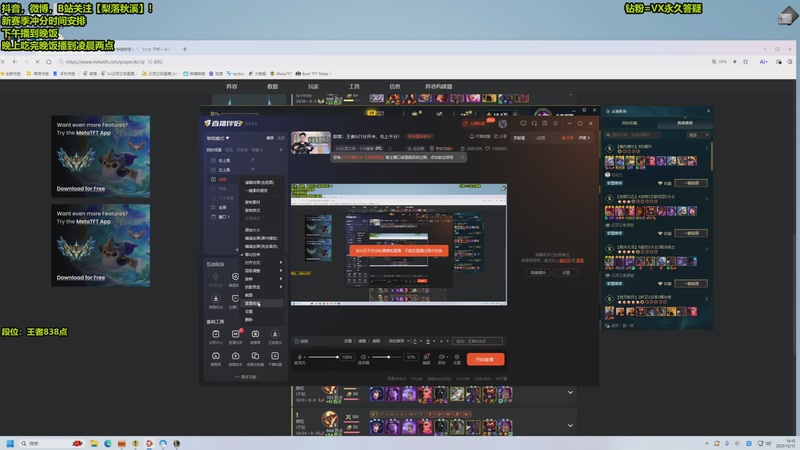This screenshot has width=800, height=450.
Task: Open 阵容构建器 on MetaTFT navigation
Action: pos(438,86)
